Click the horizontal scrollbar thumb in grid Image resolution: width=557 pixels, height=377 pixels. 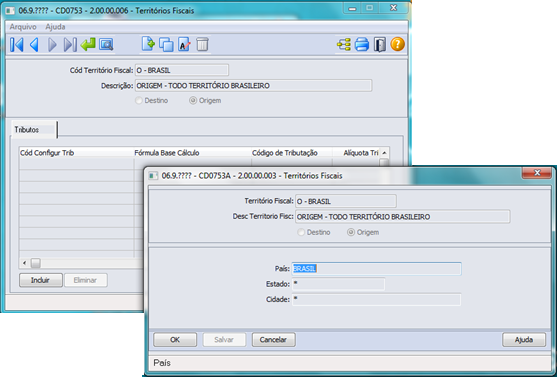point(36,263)
